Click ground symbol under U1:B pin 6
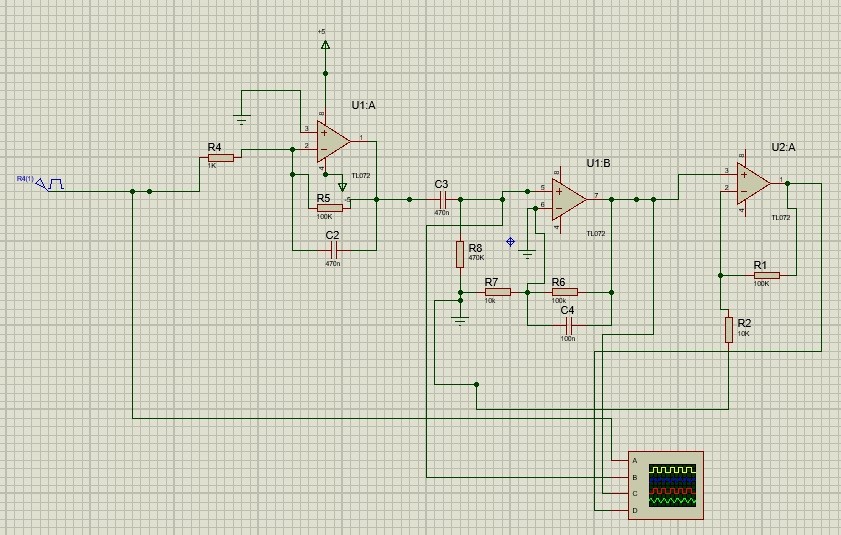841x535 pixels. pos(527,254)
